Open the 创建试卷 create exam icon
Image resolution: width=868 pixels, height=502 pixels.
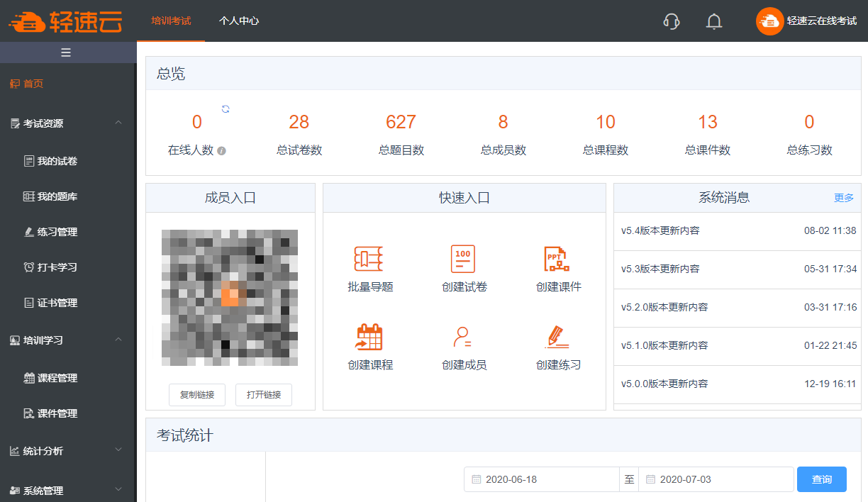pyautogui.click(x=463, y=260)
